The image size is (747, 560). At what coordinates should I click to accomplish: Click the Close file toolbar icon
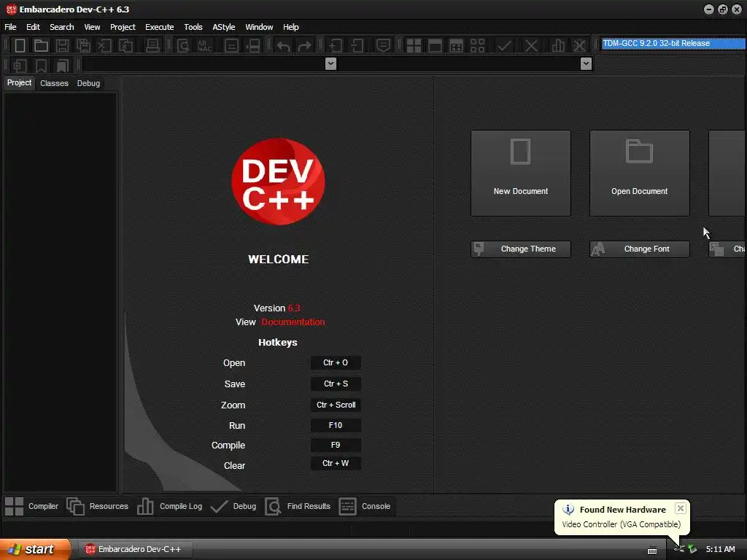pos(104,46)
